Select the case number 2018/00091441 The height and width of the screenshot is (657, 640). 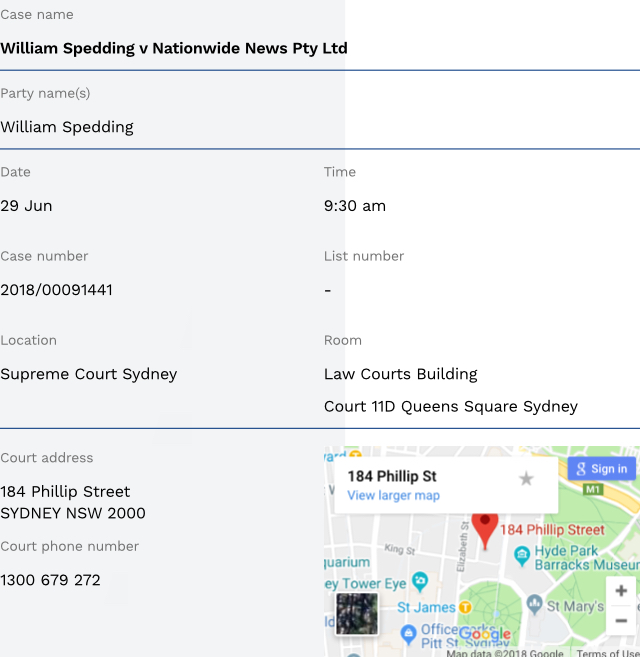(57, 290)
